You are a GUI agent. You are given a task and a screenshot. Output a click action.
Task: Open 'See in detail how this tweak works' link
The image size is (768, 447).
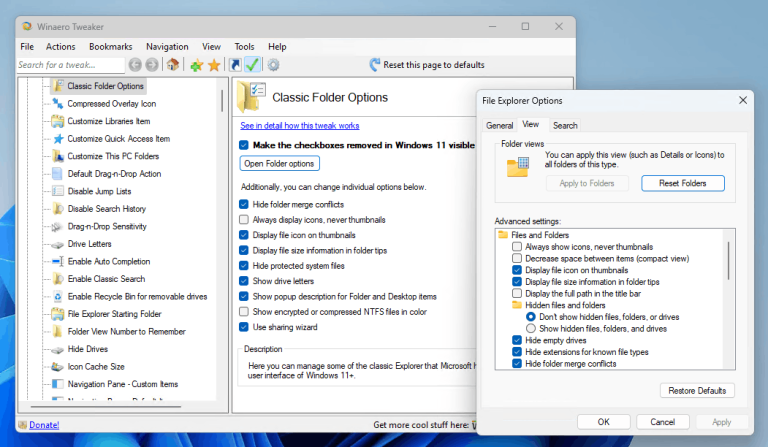click(300, 126)
